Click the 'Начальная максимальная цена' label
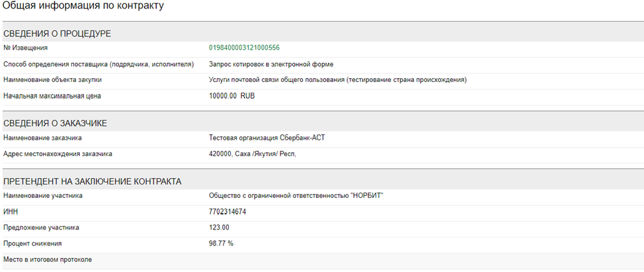Screen dimensions: 644x272 click(x=52, y=96)
